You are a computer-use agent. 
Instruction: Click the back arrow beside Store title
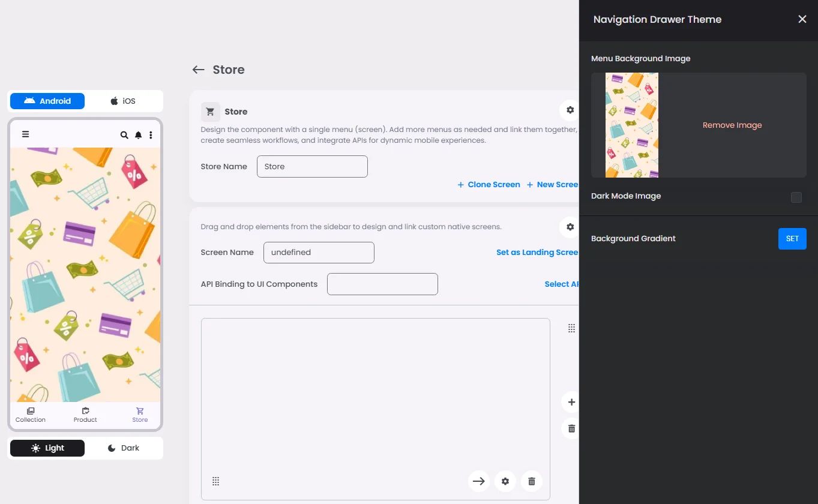point(198,70)
